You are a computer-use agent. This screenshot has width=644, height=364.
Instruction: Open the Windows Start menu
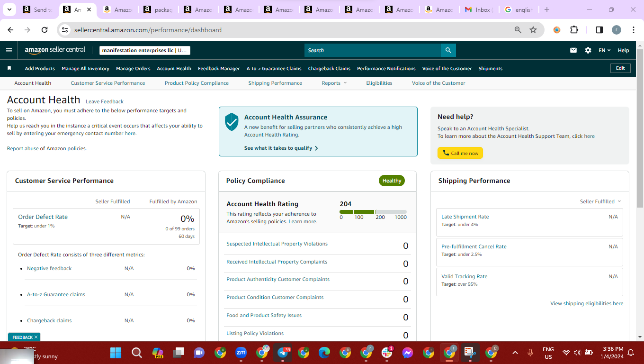116,353
